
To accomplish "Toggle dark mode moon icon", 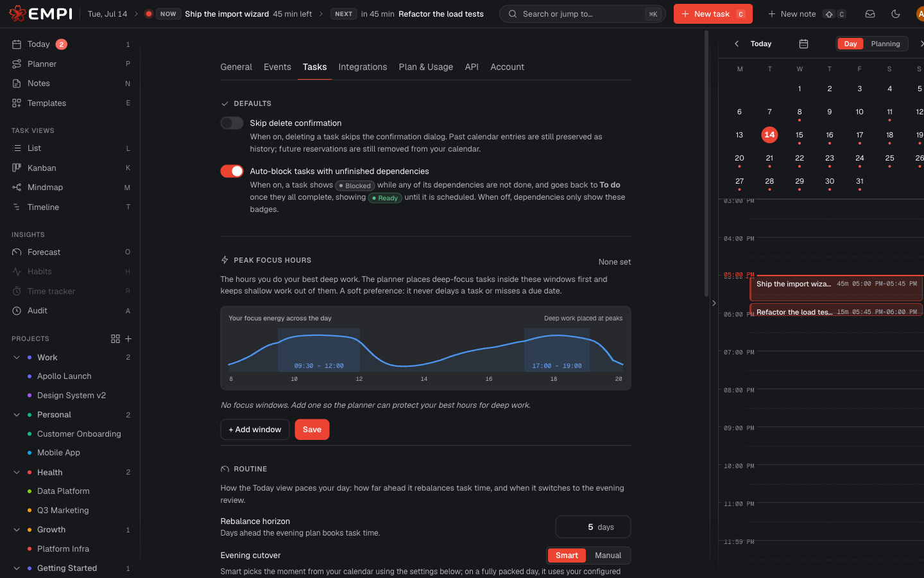I will [896, 13].
